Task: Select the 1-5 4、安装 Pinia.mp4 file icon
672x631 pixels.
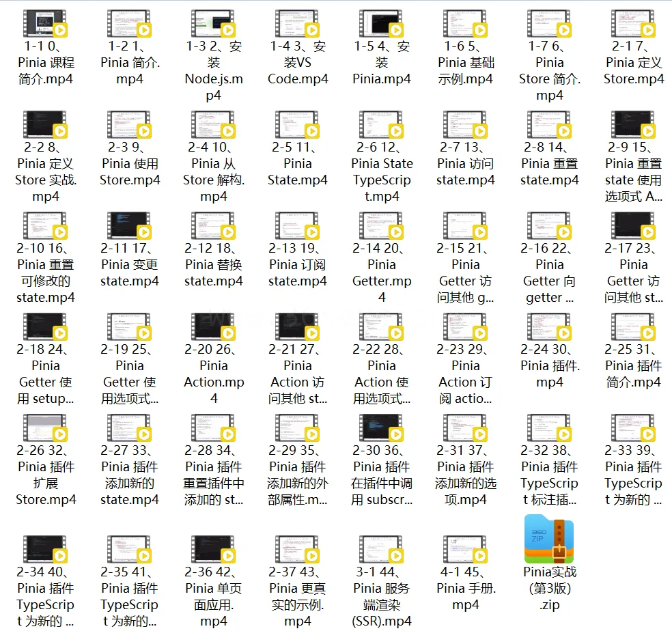Action: [382, 23]
